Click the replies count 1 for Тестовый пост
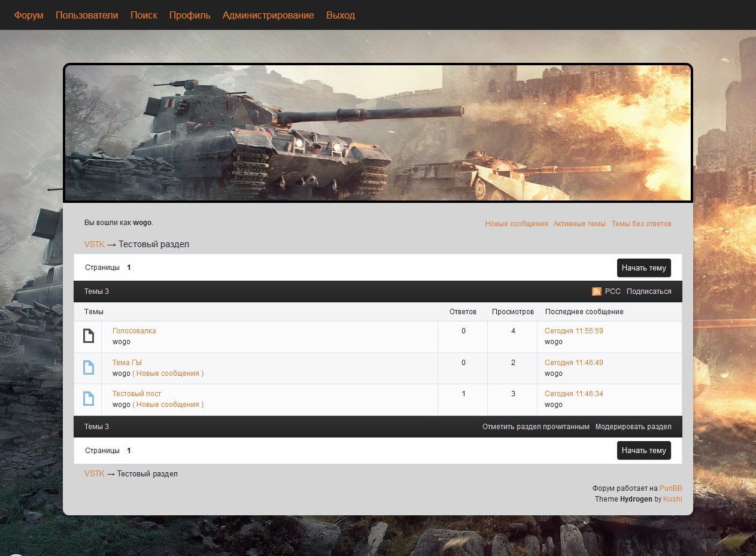Viewport: 756px width, 556px height. 463,394
